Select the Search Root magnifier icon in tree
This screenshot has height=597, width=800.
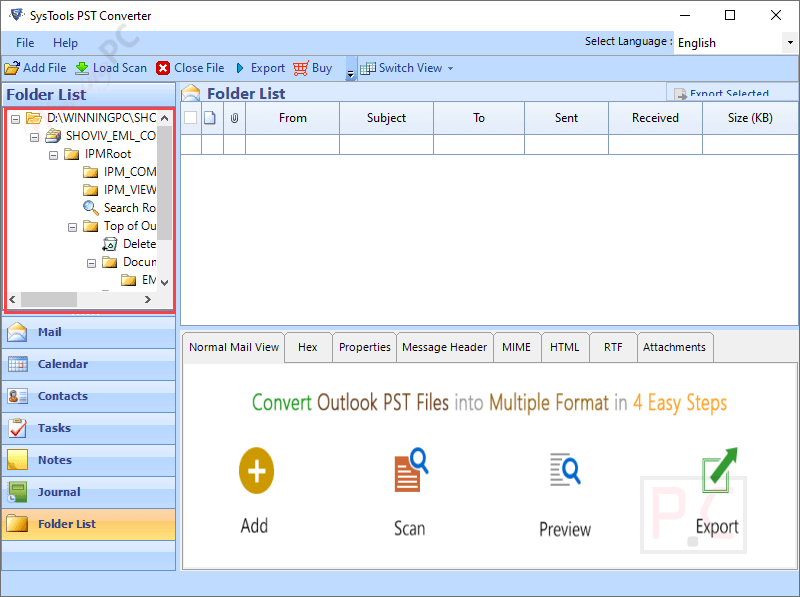(x=90, y=208)
